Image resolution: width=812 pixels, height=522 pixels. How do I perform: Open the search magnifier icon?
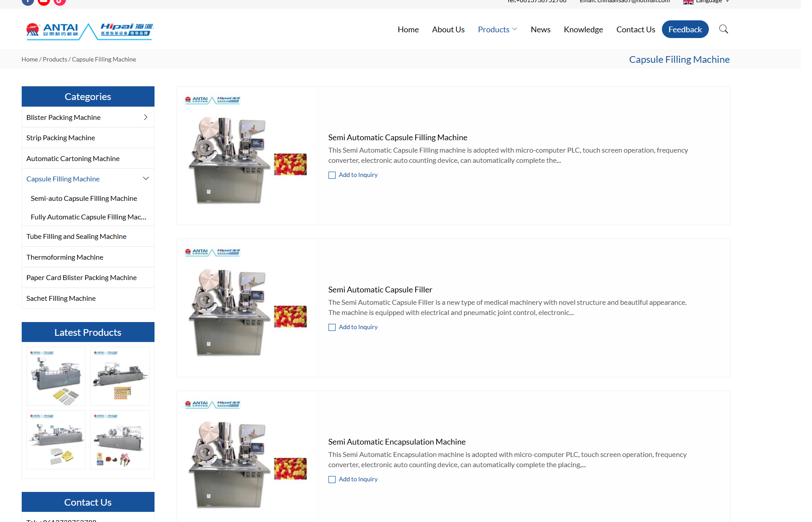pos(723,29)
